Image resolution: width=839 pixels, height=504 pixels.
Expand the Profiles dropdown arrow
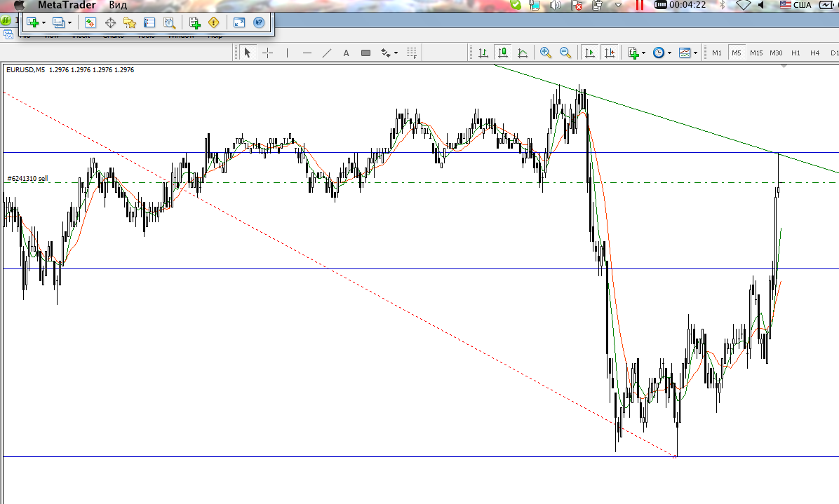tap(70, 23)
